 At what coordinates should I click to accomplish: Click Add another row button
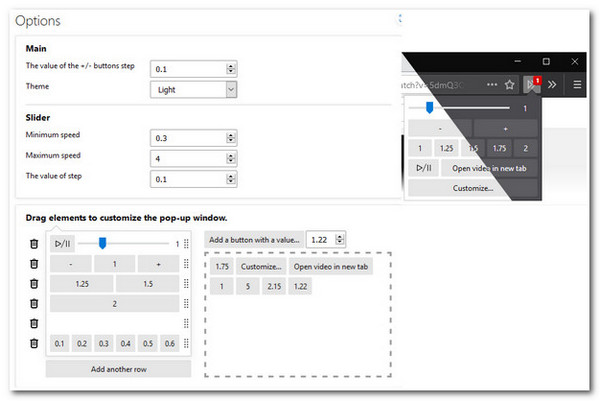click(119, 369)
